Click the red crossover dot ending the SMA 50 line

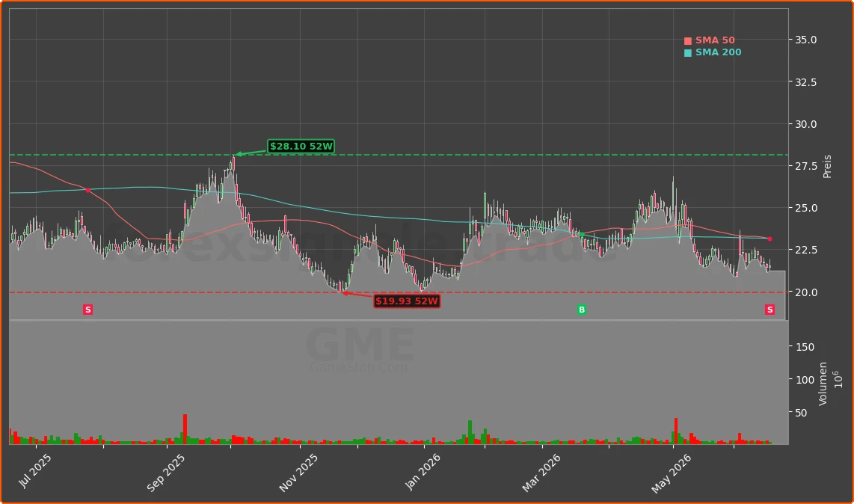769,239
